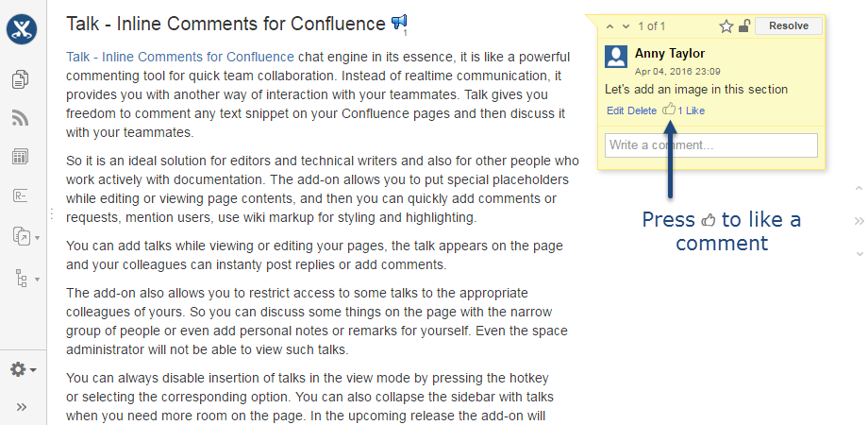
Task: Click the thumbs-up like icon on comment
Action: click(669, 110)
